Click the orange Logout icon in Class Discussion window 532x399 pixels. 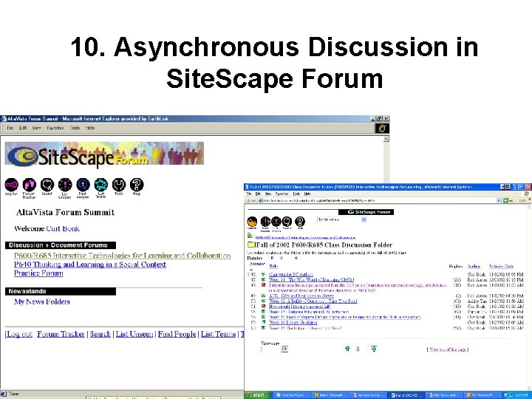click(252, 222)
